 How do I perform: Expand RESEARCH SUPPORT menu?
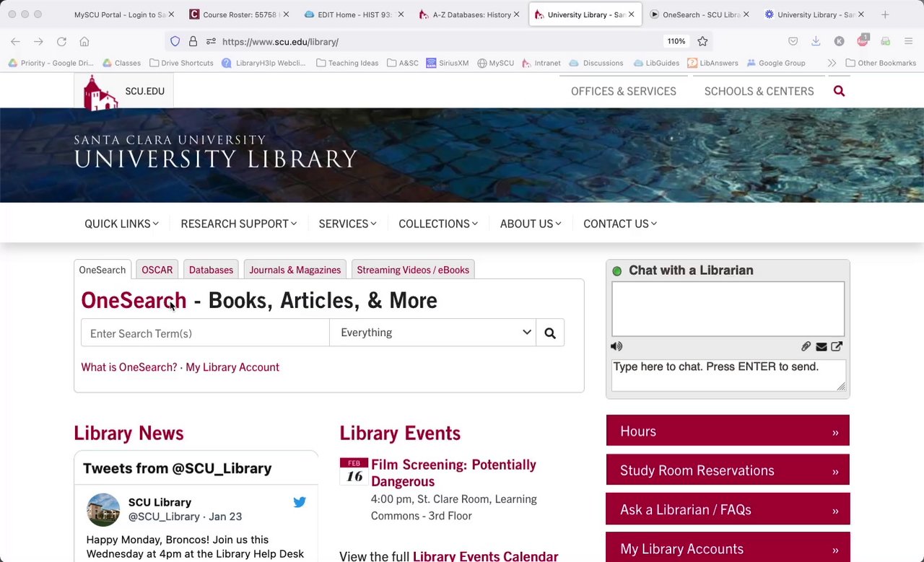[x=238, y=224]
